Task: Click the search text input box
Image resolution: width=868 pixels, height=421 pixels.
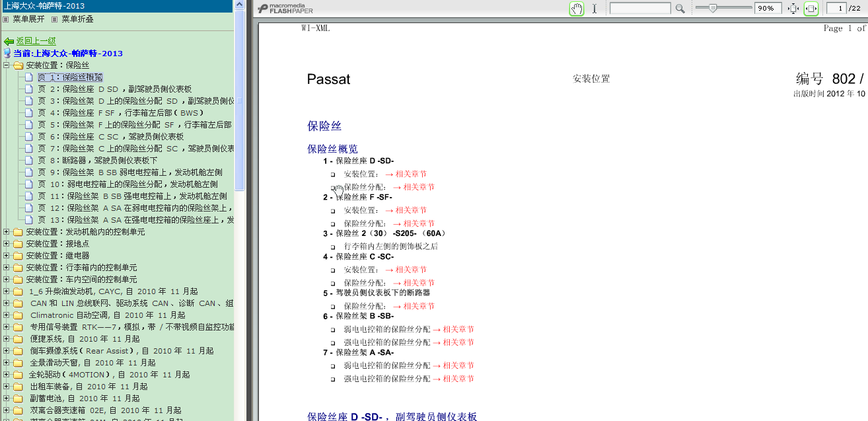Action: 639,9
